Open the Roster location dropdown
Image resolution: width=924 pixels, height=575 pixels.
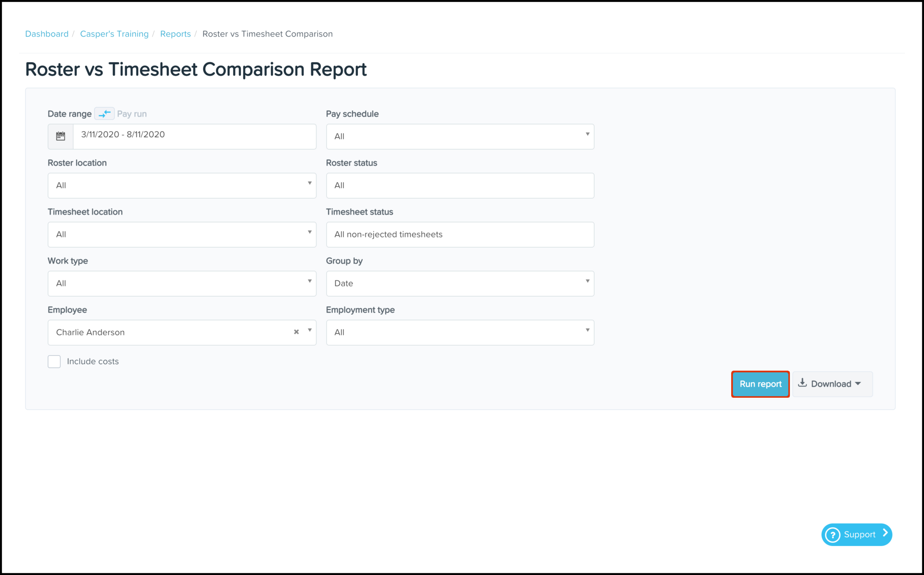(182, 185)
